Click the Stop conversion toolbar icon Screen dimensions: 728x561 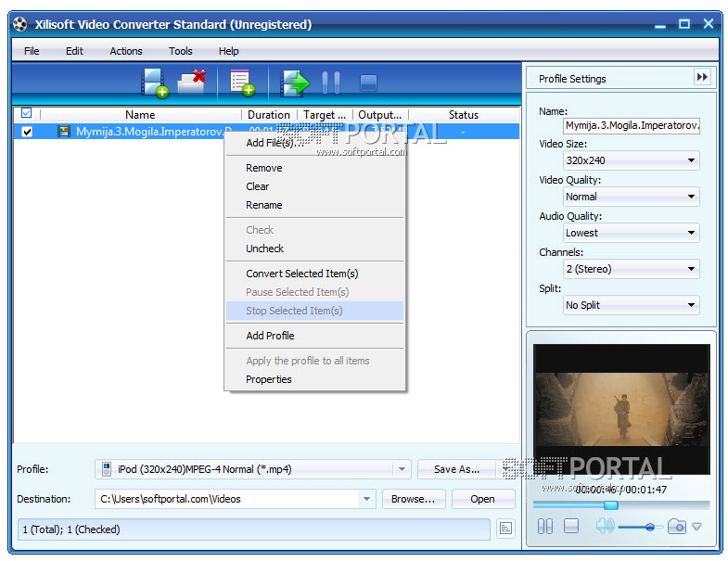click(369, 83)
